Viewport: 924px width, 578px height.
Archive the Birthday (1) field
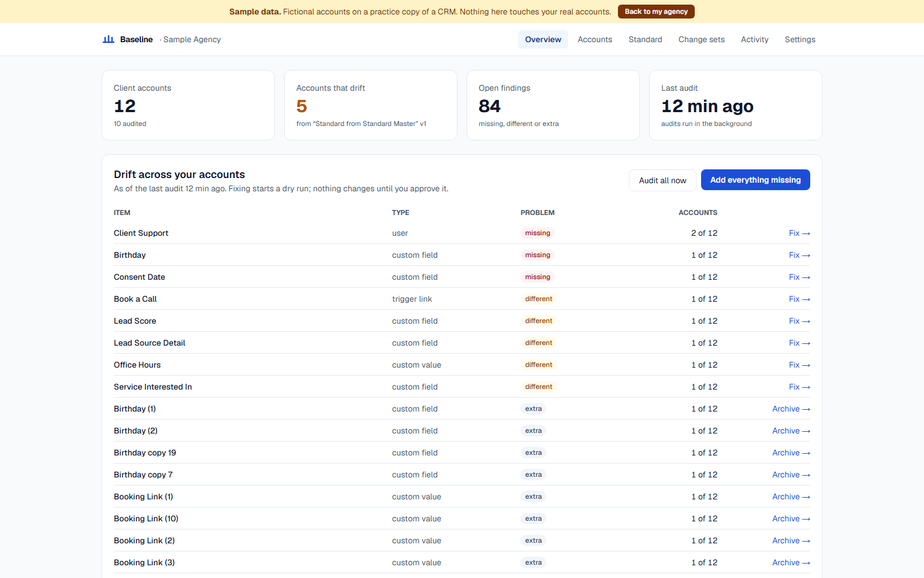791,409
